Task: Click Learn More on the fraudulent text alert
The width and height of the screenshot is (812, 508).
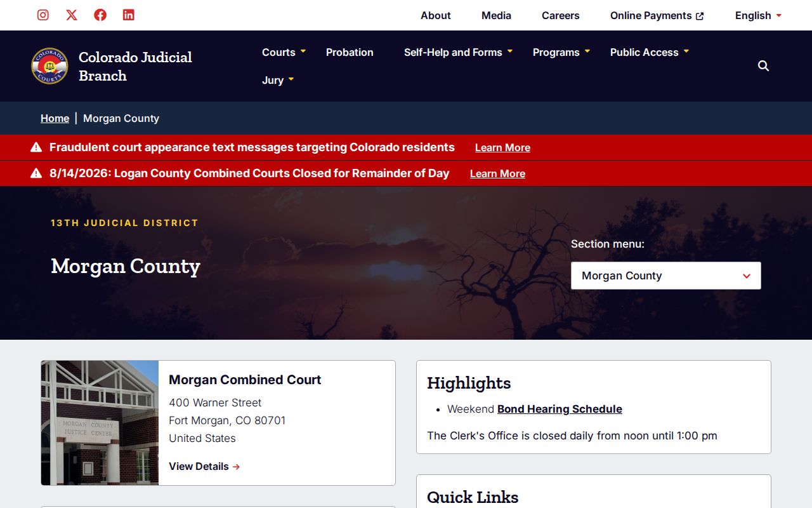Action: click(502, 147)
